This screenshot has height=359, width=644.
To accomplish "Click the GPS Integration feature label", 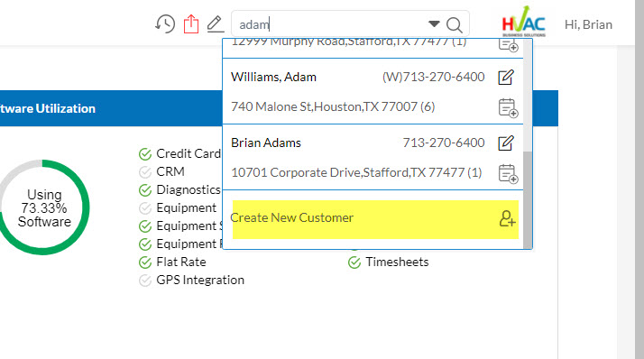I will (200, 281).
